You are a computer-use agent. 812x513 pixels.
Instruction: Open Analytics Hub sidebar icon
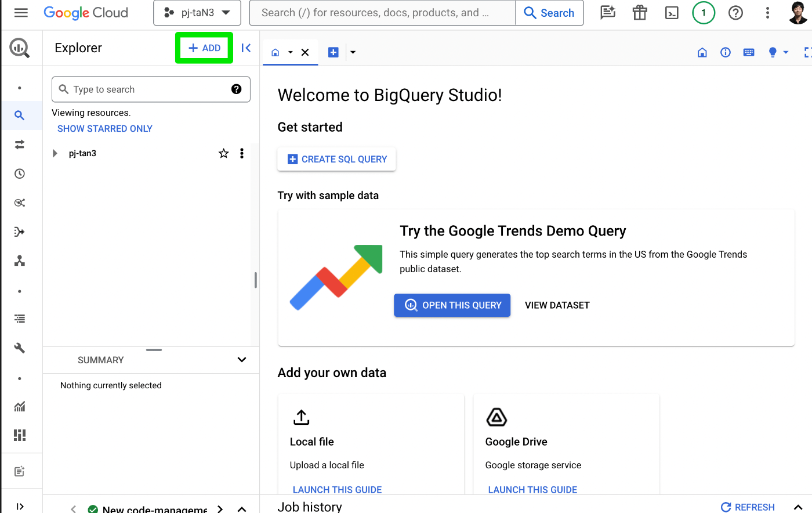pos(20,203)
